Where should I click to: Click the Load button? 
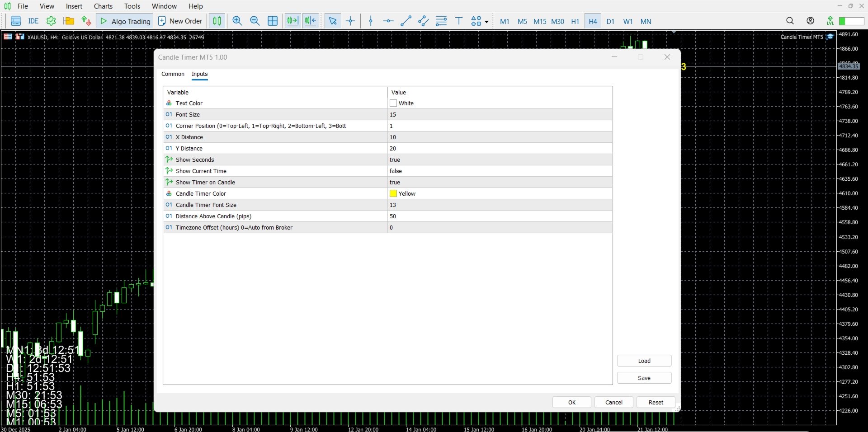tap(644, 361)
